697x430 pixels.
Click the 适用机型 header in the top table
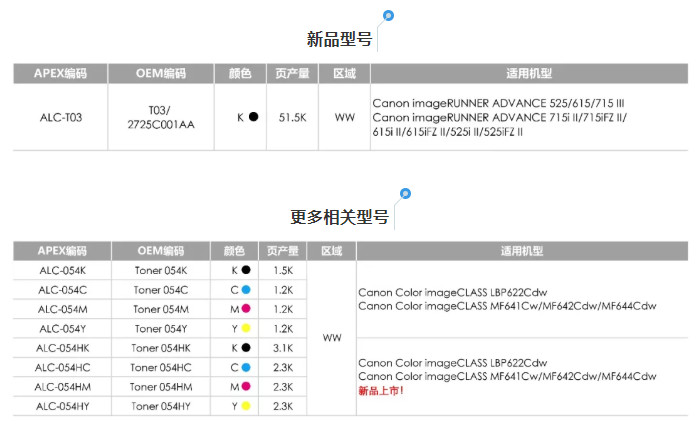[529, 73]
